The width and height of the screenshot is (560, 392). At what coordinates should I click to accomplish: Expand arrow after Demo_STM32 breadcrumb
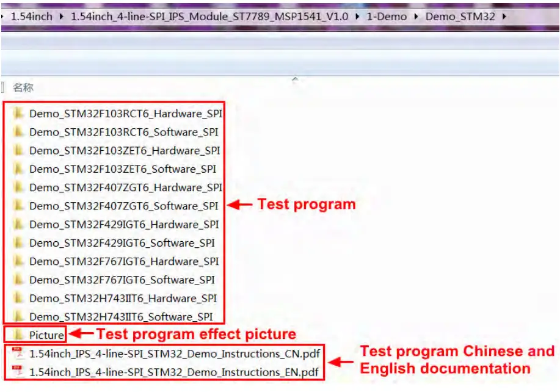[x=504, y=16]
